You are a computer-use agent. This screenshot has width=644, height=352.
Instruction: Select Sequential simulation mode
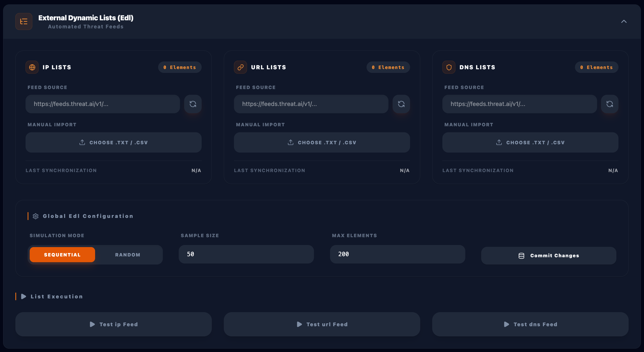tap(62, 255)
